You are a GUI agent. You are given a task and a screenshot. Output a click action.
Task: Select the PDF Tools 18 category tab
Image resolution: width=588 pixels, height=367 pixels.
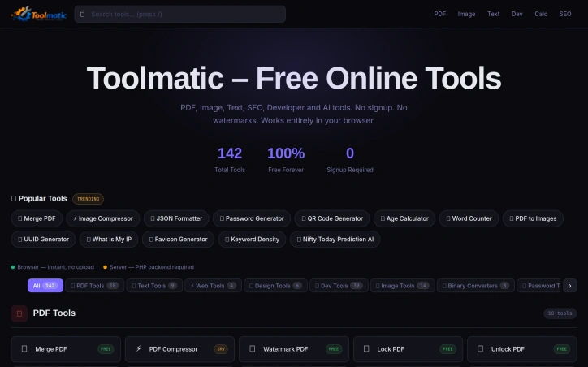pos(94,286)
